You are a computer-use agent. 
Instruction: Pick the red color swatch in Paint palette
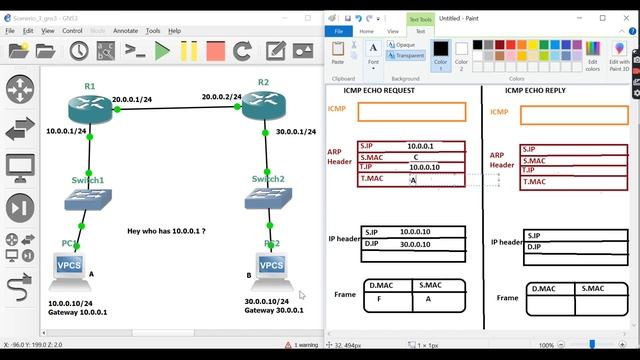click(x=511, y=44)
